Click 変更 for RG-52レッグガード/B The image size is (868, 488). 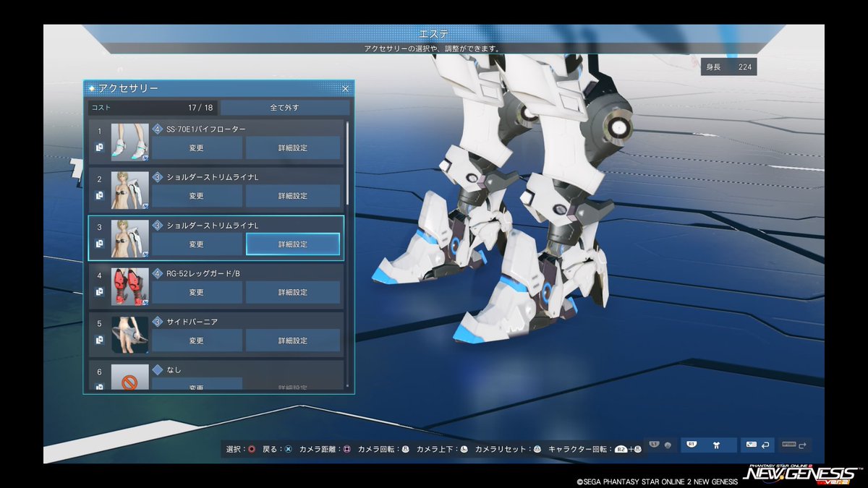pyautogui.click(x=197, y=292)
